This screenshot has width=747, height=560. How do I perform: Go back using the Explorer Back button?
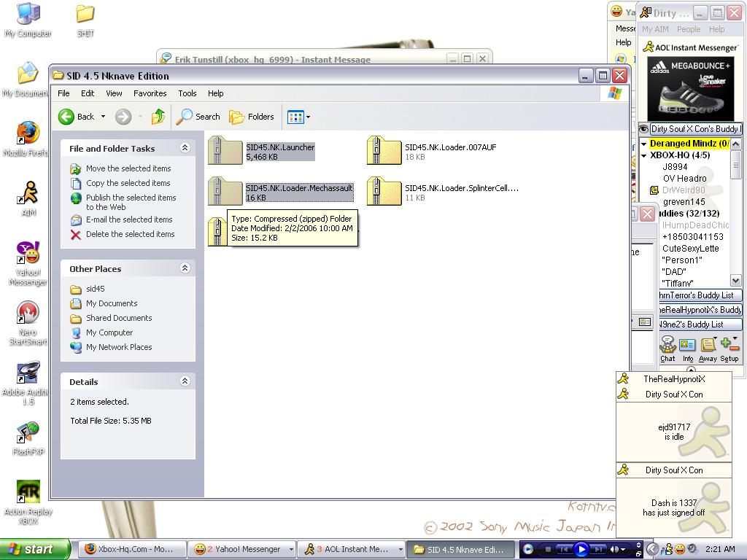point(77,117)
